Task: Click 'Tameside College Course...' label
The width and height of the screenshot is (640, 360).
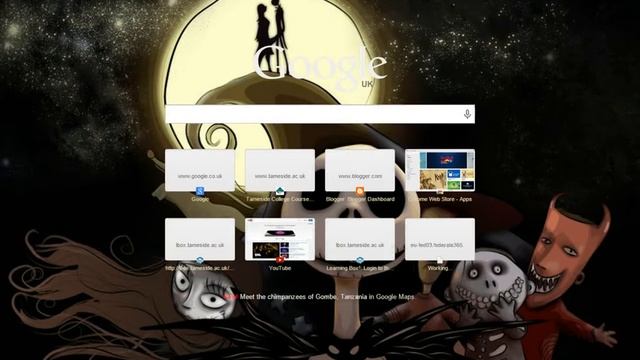Action: (x=280, y=199)
